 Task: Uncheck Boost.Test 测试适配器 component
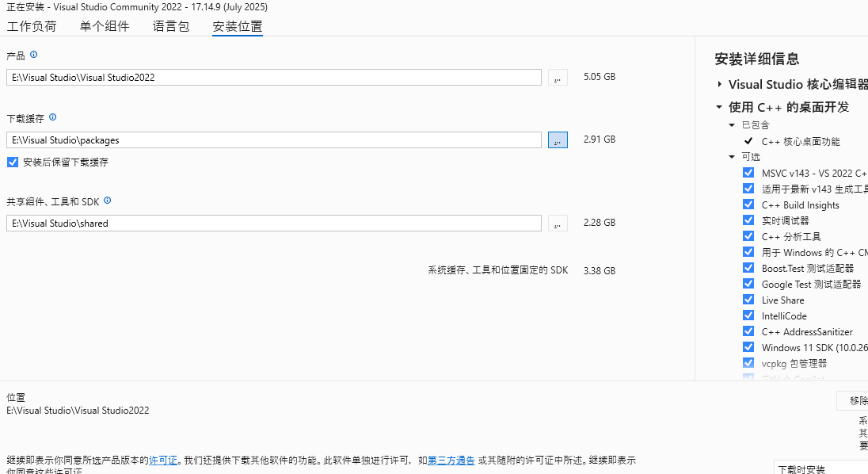(x=748, y=268)
